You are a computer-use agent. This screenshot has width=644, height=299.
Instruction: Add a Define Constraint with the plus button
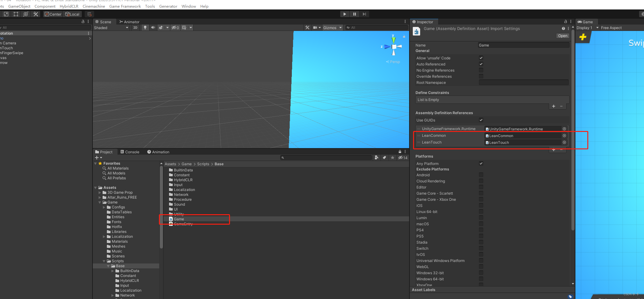(553, 106)
